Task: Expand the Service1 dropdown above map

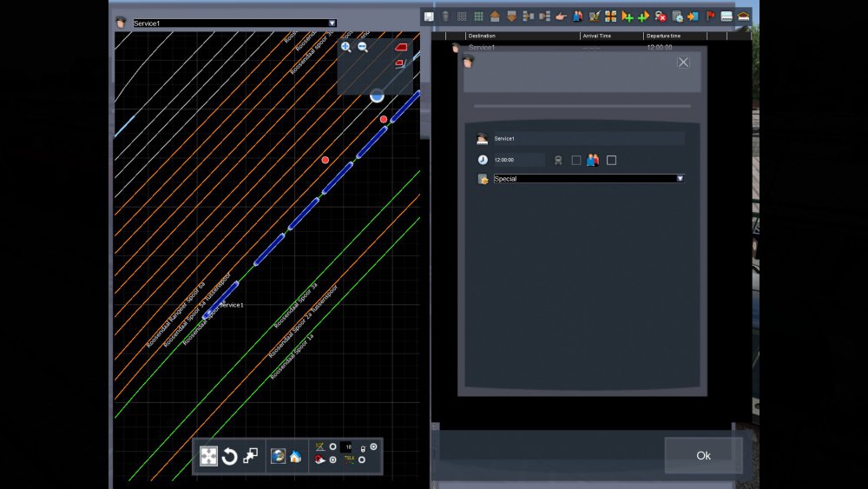Action: coord(332,23)
